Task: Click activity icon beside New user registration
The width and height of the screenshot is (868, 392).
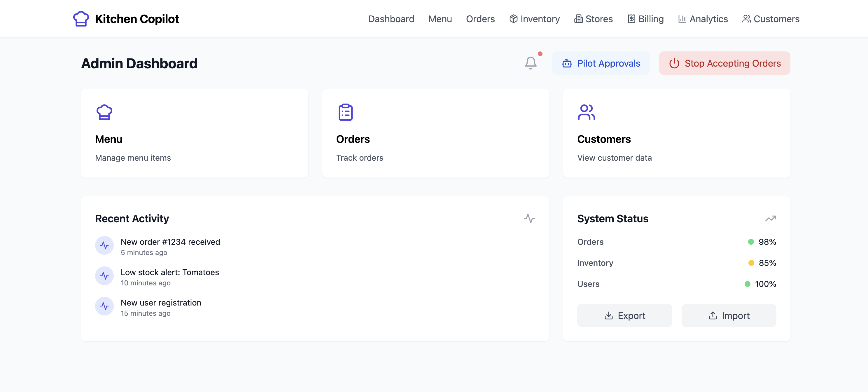Action: [104, 306]
